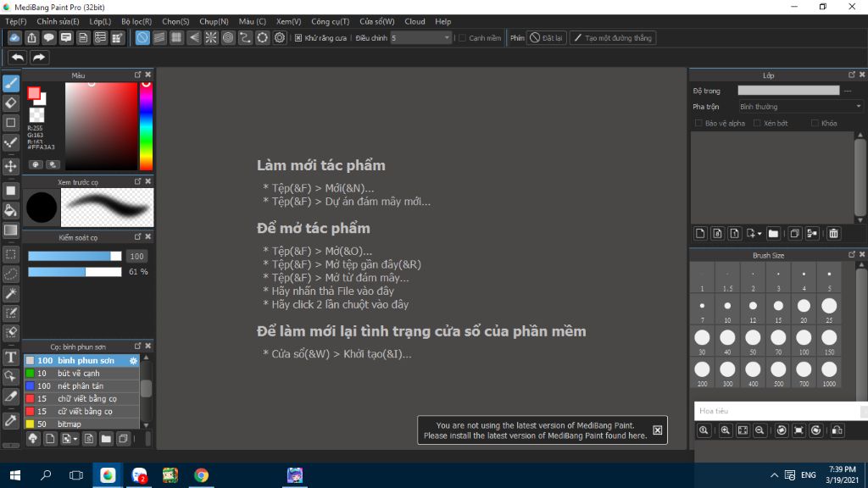Image resolution: width=868 pixels, height=488 pixels.
Task: Open the Bộ lọc(R) menu
Action: tap(136, 21)
